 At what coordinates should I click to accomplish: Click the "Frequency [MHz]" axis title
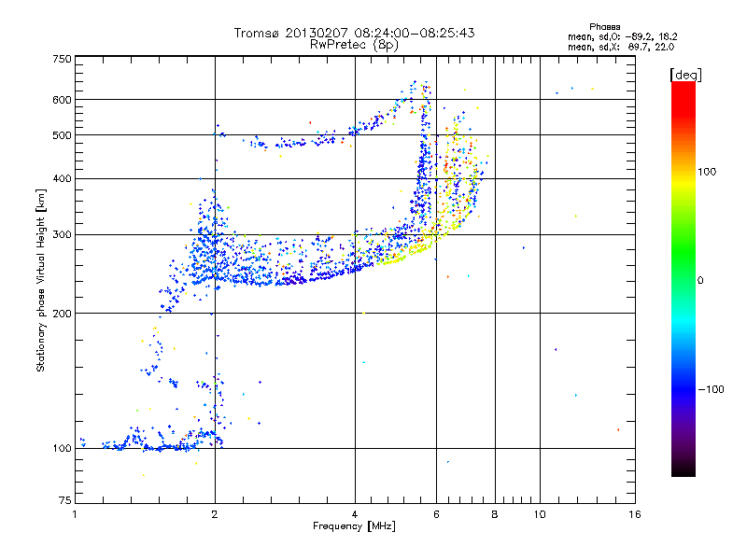point(354,526)
